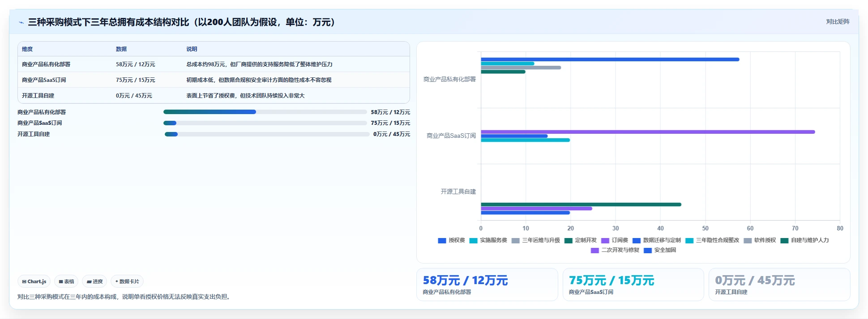Viewport: 868px width, 319px height.
Task: Toggle the 软件授权 legend dataset
Action: coord(760,240)
